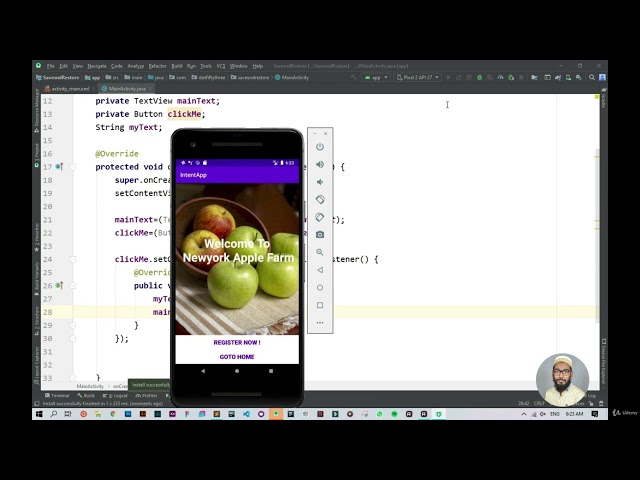Toggle code fold marker at line 30
The width and height of the screenshot is (640, 480).
click(x=73, y=338)
